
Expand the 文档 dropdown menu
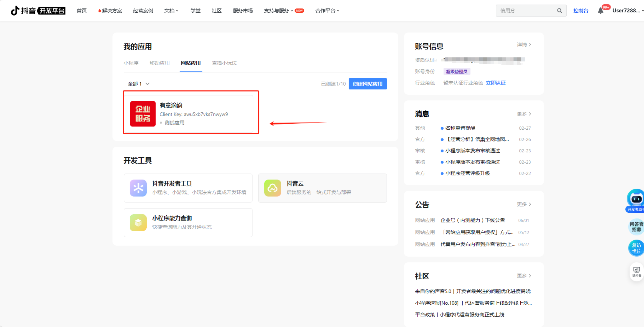coord(171,11)
